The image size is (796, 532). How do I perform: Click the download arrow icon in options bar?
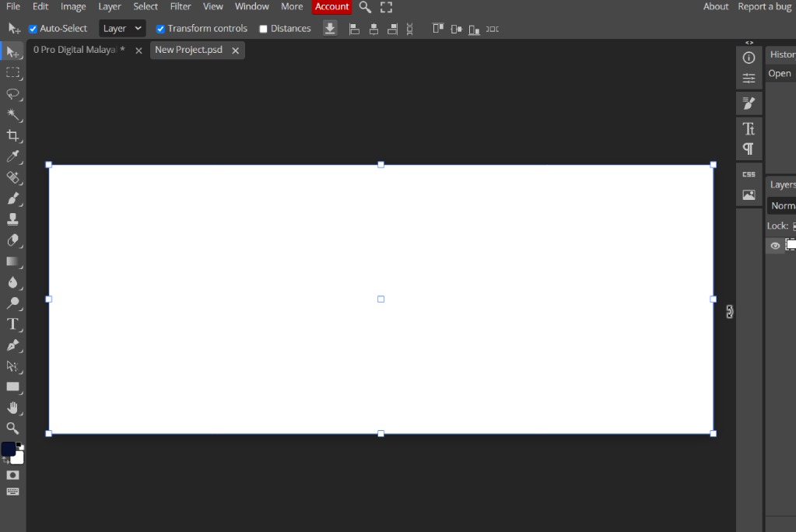pos(330,29)
